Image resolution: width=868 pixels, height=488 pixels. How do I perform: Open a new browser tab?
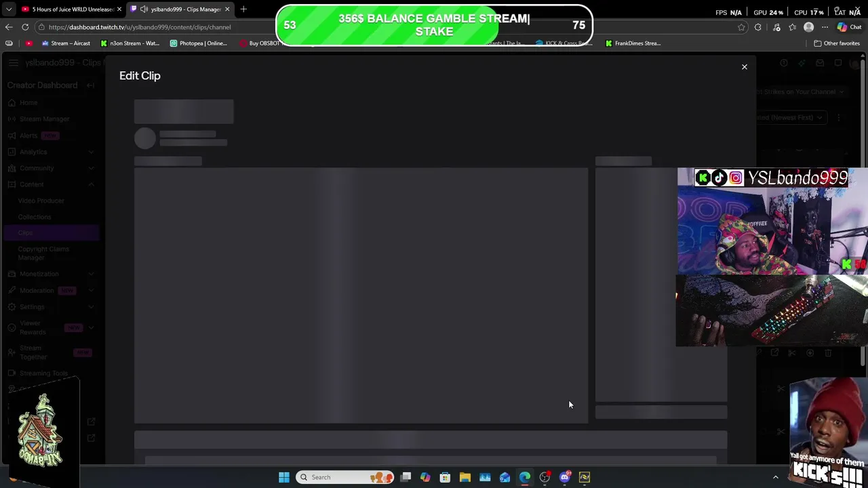click(243, 9)
